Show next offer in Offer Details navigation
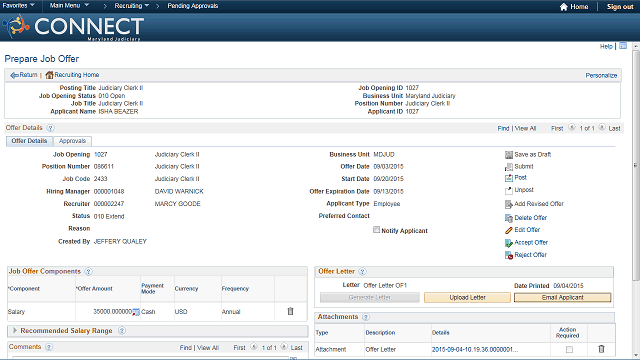 (x=602, y=128)
